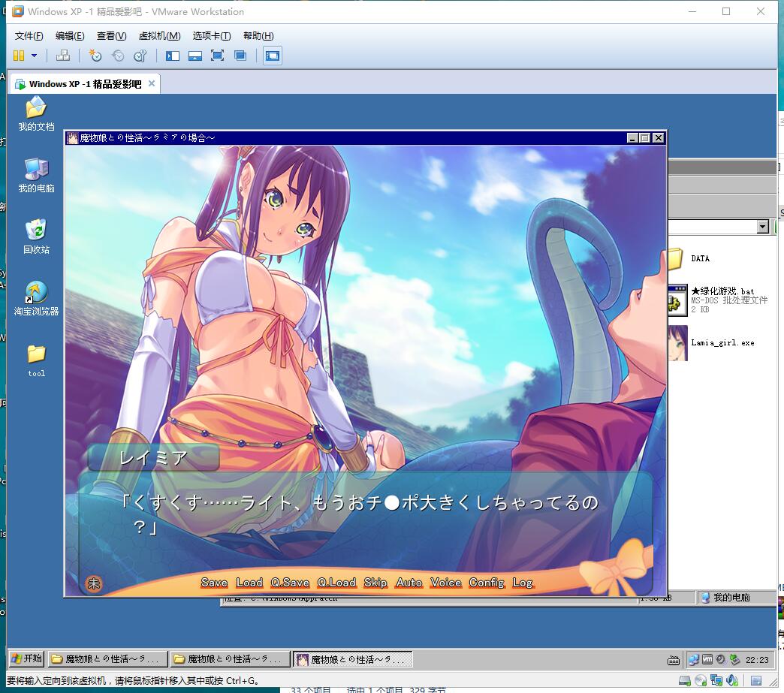The width and height of the screenshot is (784, 693).
Task: Open the 查看(V) menu
Action: tap(111, 35)
